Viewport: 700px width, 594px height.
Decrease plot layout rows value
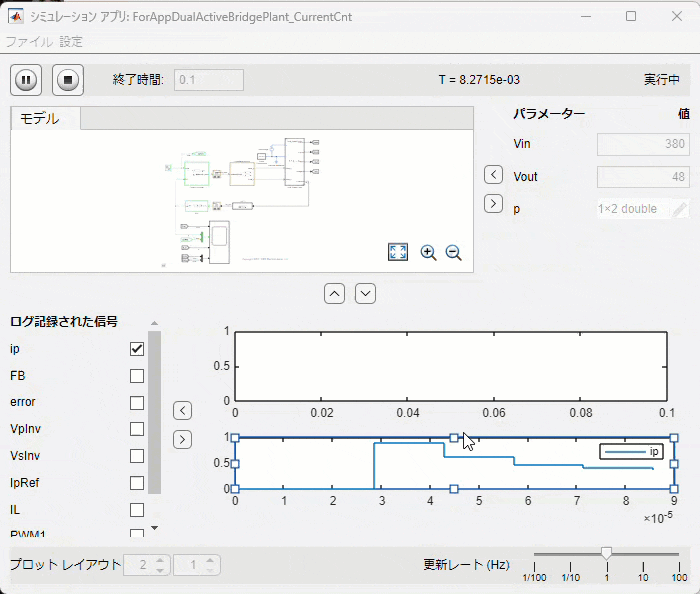tap(160, 570)
